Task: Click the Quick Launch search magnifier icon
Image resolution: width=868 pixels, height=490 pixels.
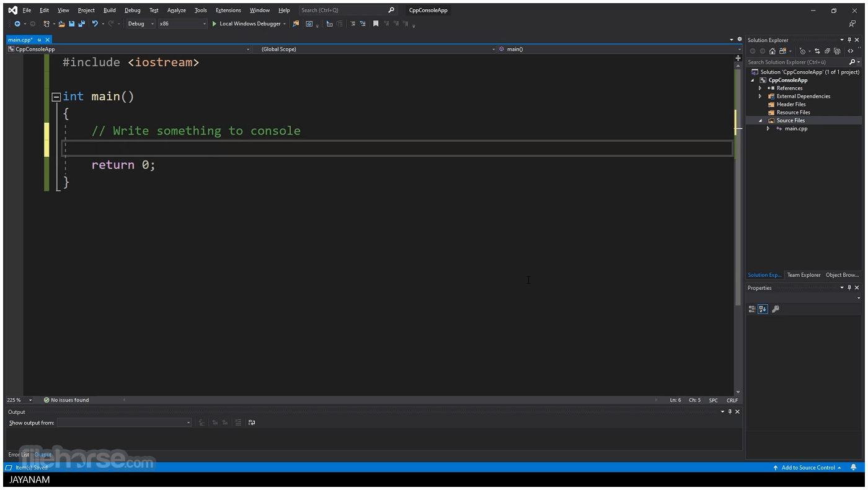Action: click(391, 10)
